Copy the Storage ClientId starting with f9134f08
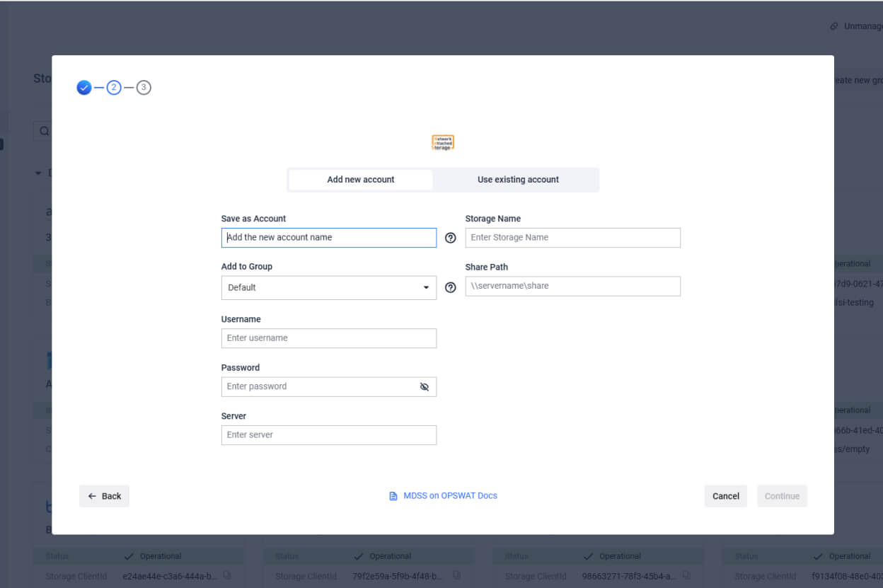The height and width of the screenshot is (588, 883). click(x=880, y=576)
